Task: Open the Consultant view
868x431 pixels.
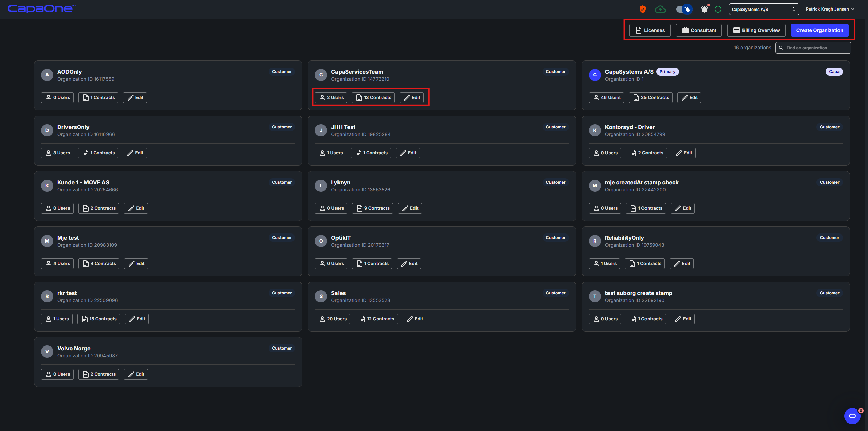Action: tap(699, 30)
